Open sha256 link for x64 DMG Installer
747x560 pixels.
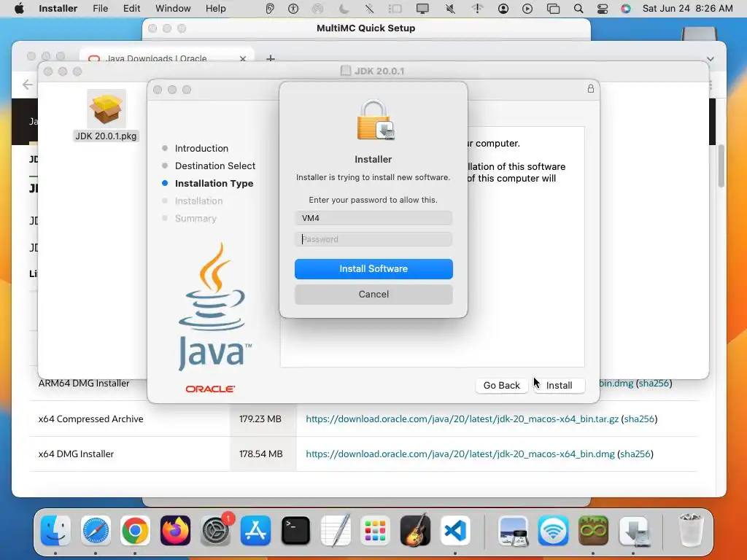[x=635, y=454]
